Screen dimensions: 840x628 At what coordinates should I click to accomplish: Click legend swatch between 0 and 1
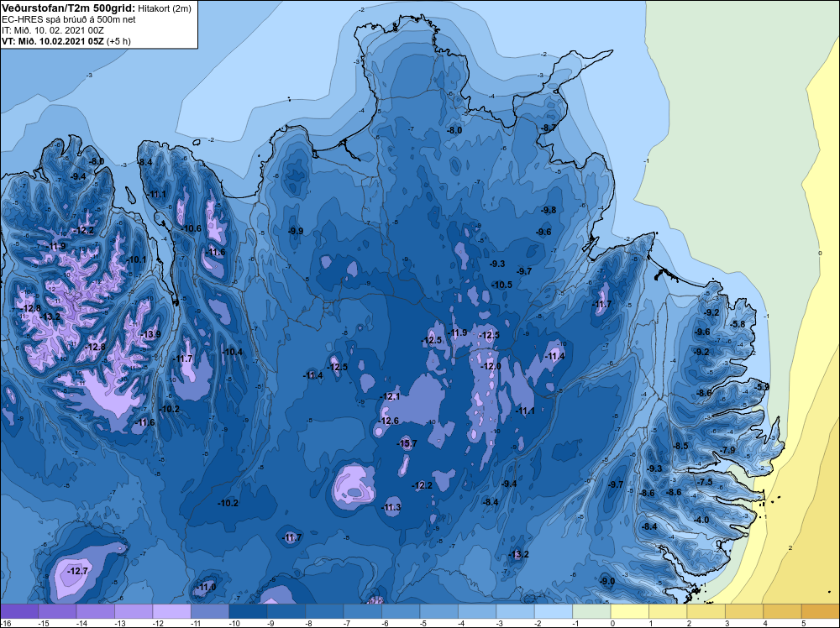630,611
